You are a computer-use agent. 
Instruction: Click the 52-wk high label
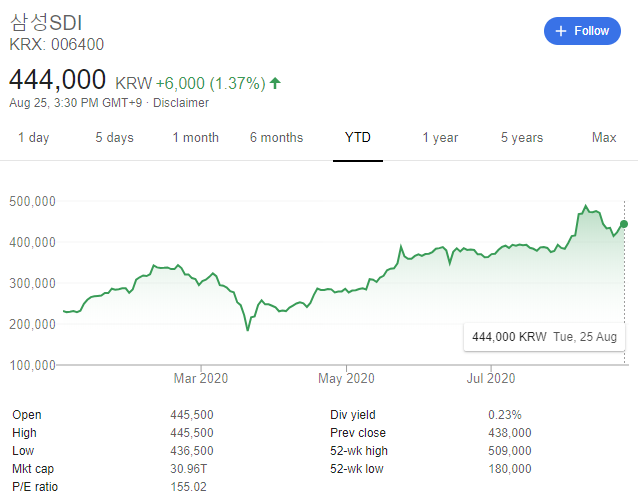[x=359, y=451]
